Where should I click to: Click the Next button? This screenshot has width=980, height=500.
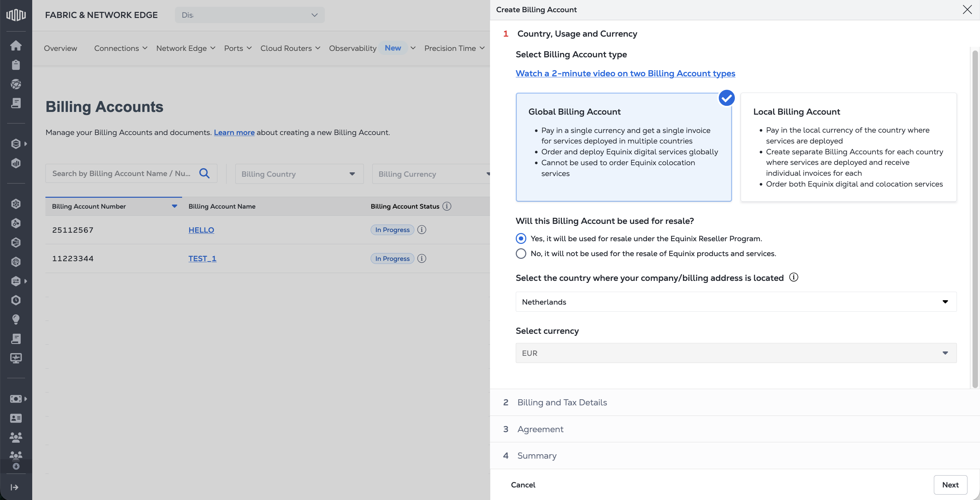click(x=950, y=485)
